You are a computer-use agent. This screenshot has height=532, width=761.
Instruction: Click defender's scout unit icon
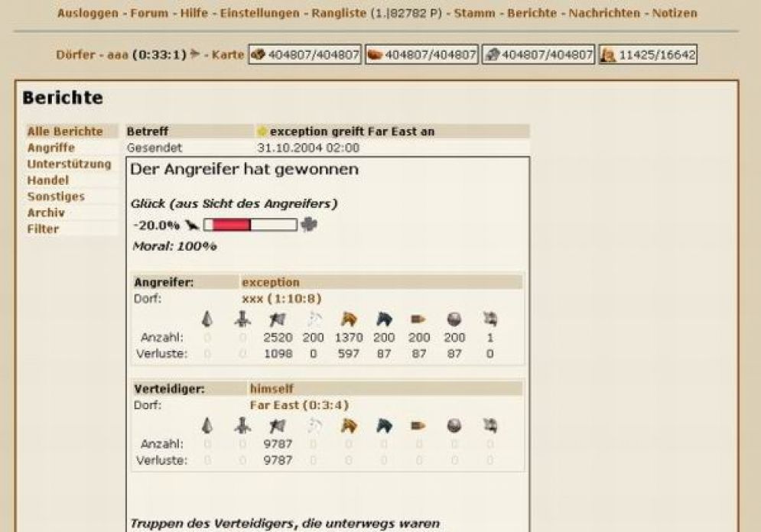[x=314, y=426]
